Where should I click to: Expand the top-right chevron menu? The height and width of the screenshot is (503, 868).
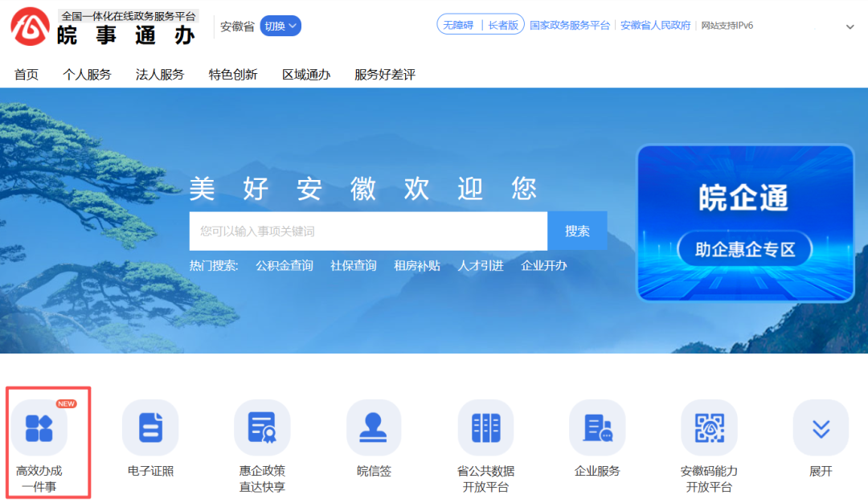click(850, 27)
